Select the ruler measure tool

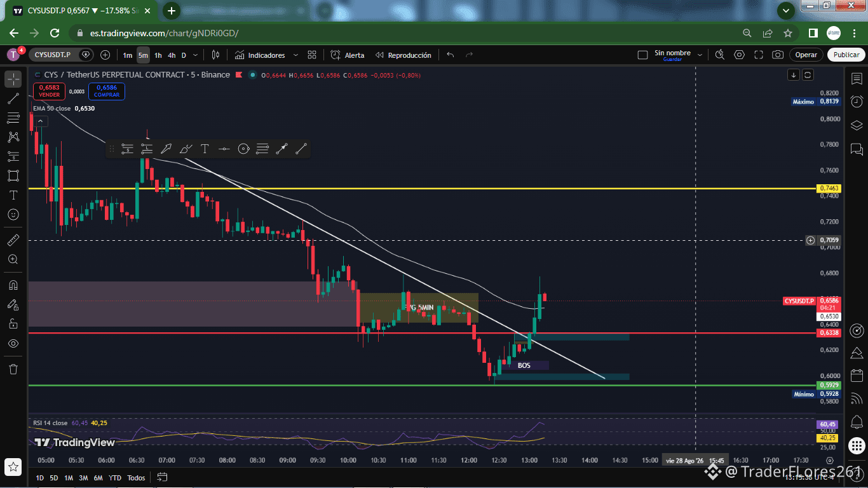[13, 240]
